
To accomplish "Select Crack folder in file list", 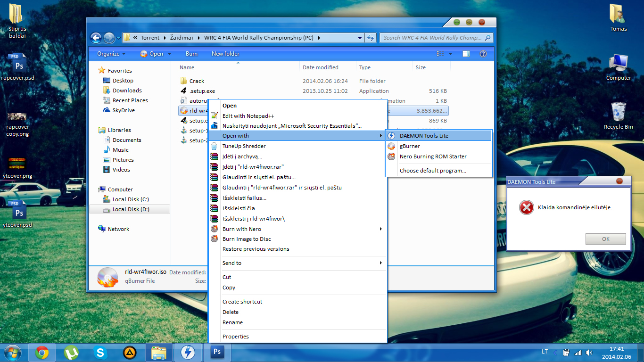I will (197, 81).
